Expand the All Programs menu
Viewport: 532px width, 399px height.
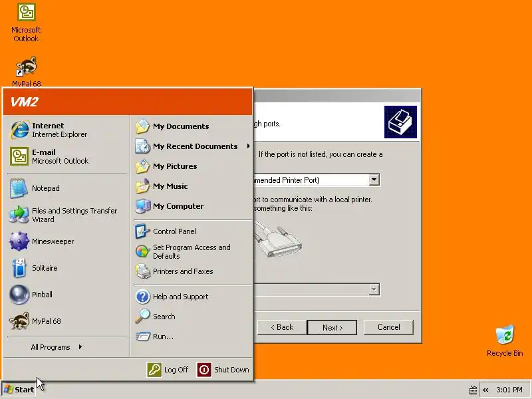(x=57, y=347)
